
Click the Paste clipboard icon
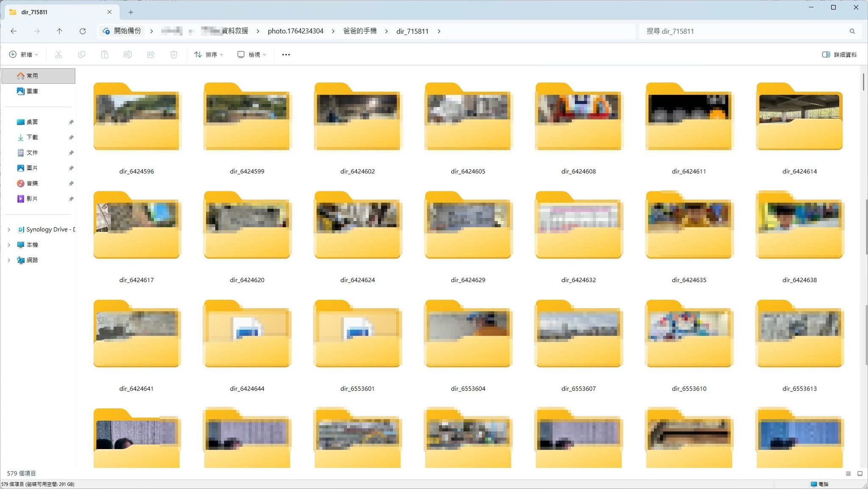[x=105, y=55]
